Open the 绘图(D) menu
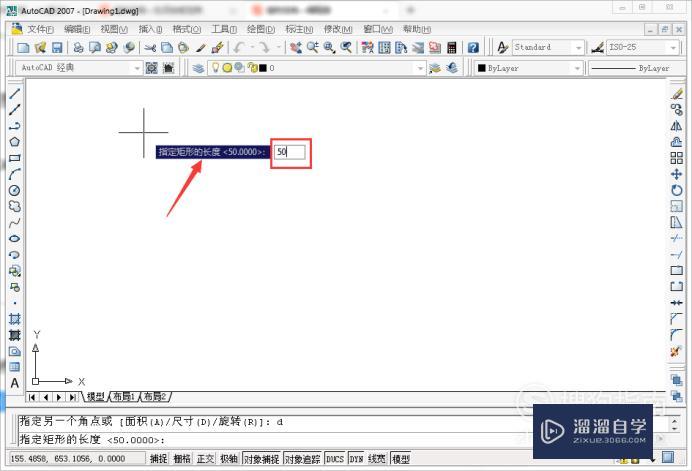Screen dimensions: 692x471 point(261,29)
